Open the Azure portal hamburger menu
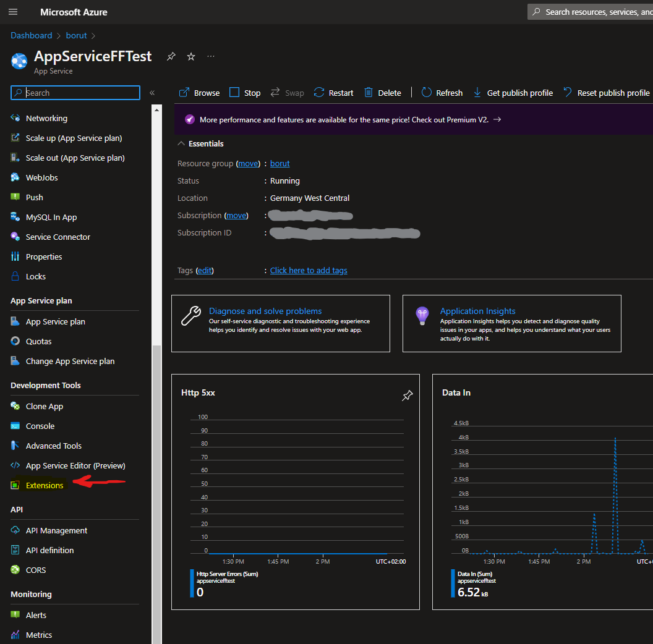Image resolution: width=653 pixels, height=644 pixels. (13, 12)
